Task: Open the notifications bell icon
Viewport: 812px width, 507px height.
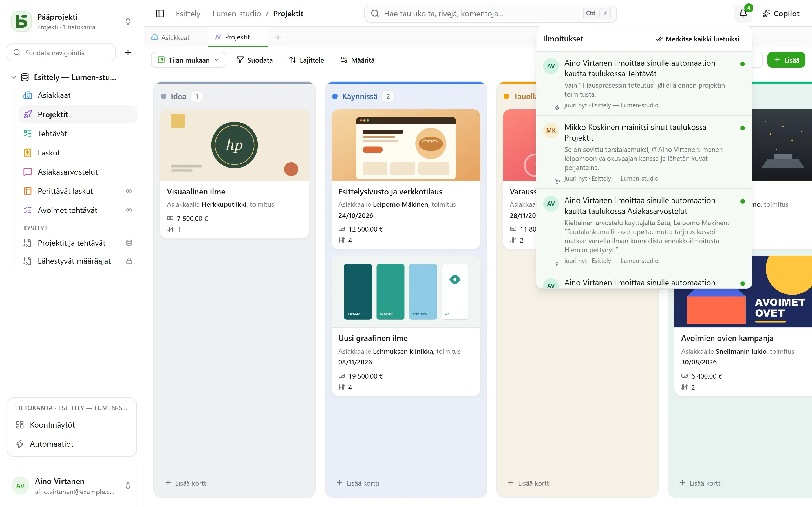Action: [x=743, y=14]
